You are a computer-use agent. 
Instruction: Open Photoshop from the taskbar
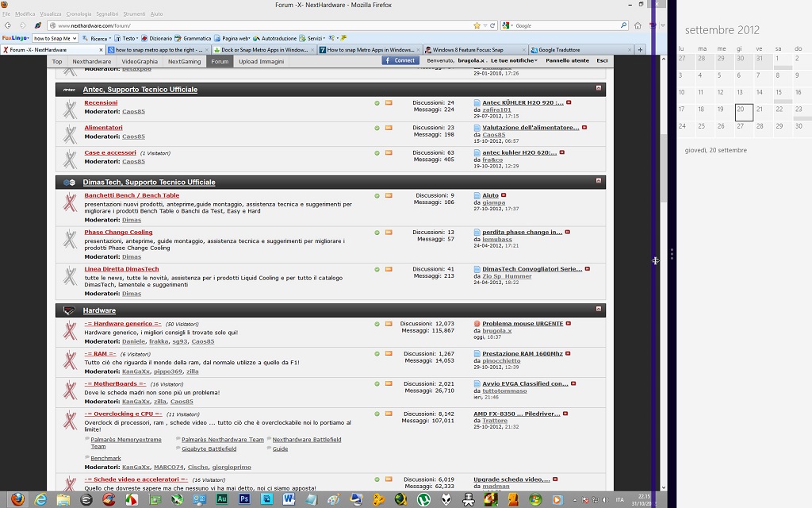[244, 500]
